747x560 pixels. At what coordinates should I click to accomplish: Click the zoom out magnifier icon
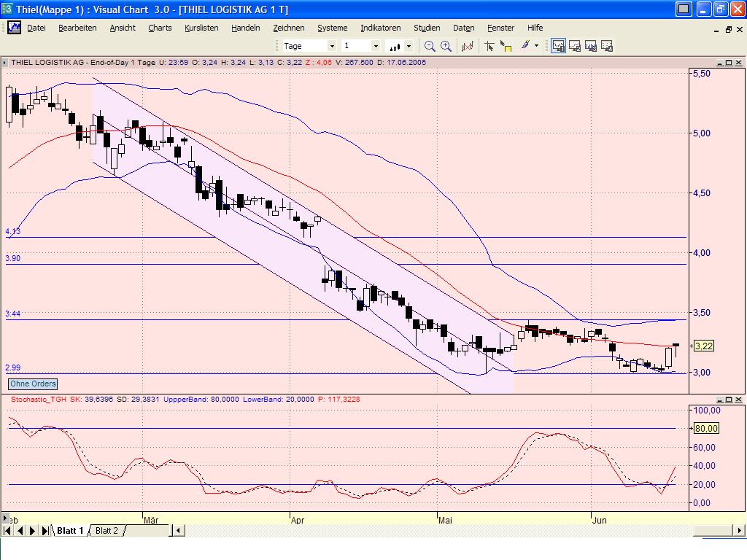click(429, 46)
